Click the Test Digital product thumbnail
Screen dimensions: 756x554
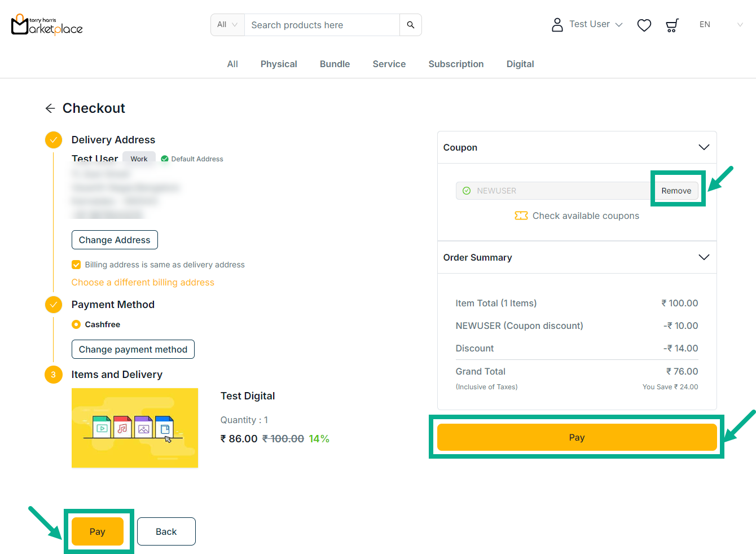(135, 428)
